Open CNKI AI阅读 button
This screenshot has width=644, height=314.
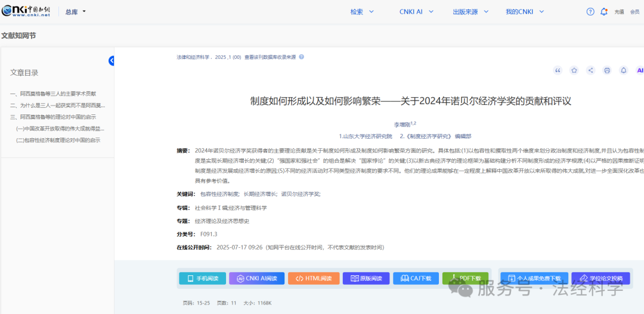256,278
